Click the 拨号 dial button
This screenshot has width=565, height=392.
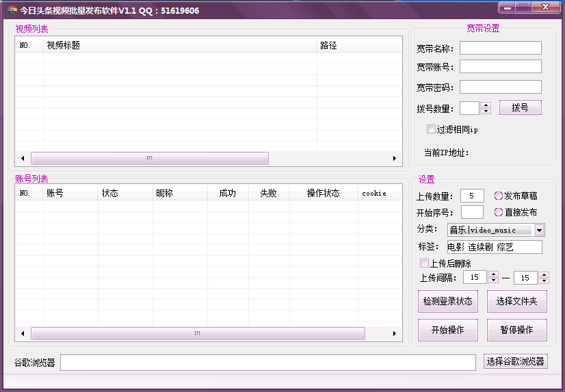(x=521, y=107)
